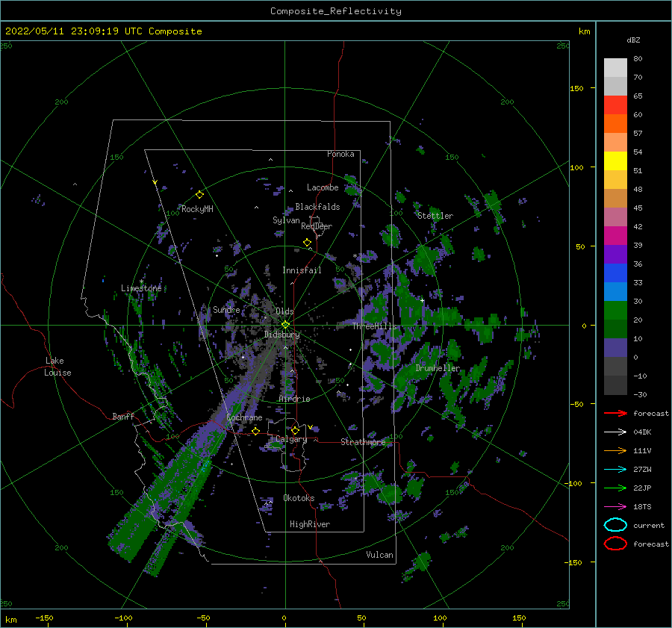Click the RockyMH label

(197, 209)
